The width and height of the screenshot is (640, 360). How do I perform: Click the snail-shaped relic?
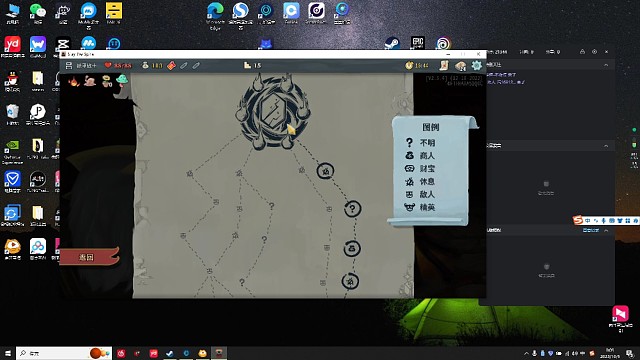90,81
